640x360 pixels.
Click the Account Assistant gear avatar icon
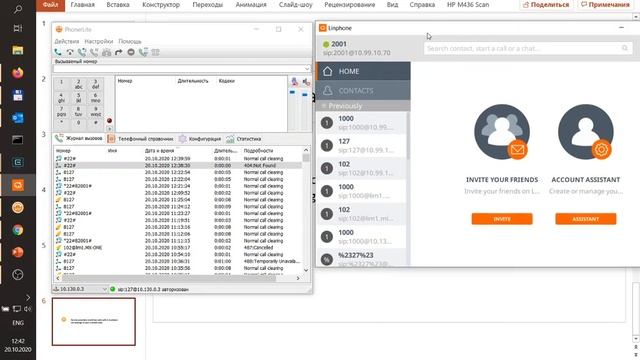coord(586,131)
